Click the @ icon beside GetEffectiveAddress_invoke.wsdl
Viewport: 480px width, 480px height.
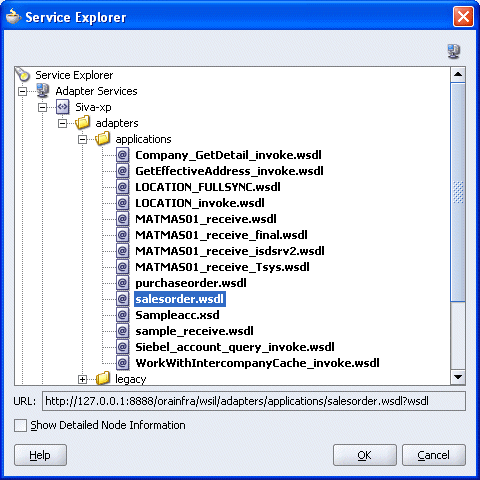pos(122,171)
